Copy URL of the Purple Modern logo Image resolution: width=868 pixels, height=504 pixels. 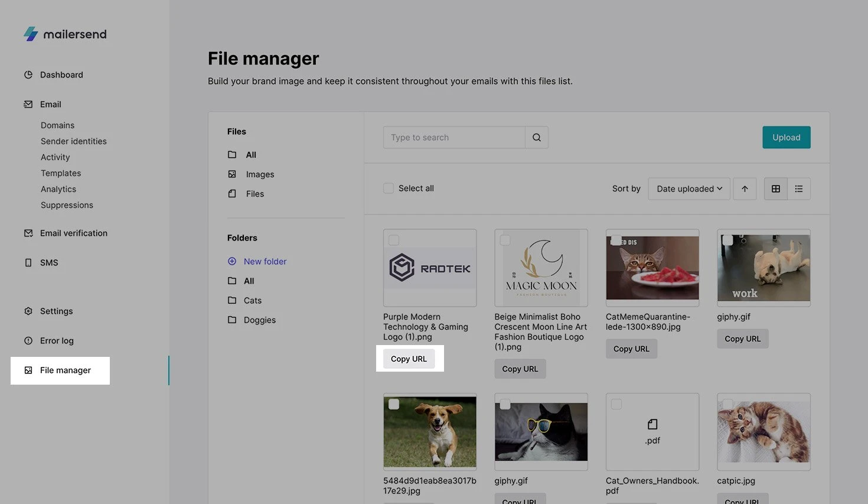409,359
